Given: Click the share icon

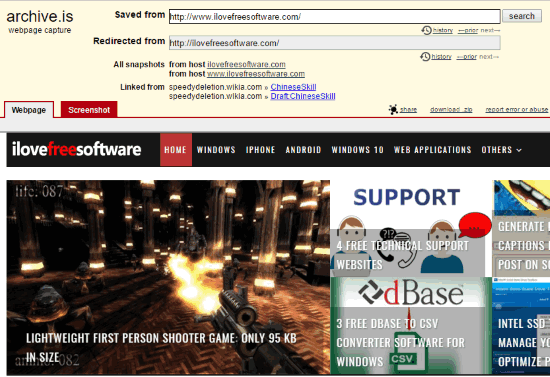Looking at the screenshot, I should (x=393, y=109).
